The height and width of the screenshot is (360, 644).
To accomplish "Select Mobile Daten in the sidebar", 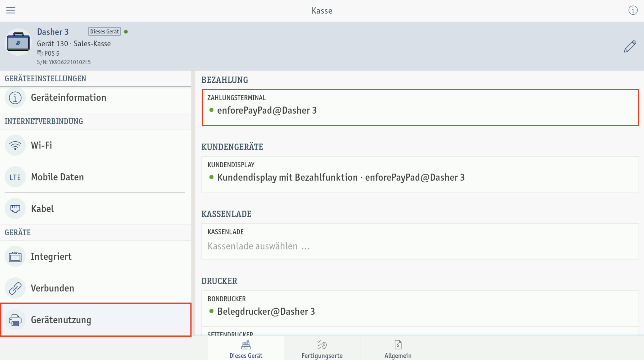I will tap(95, 177).
